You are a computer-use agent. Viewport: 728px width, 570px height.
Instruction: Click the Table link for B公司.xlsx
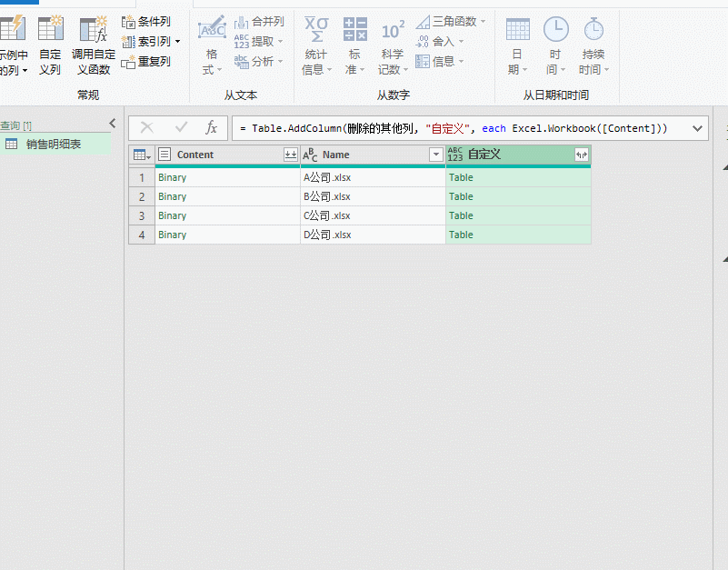coord(461,196)
